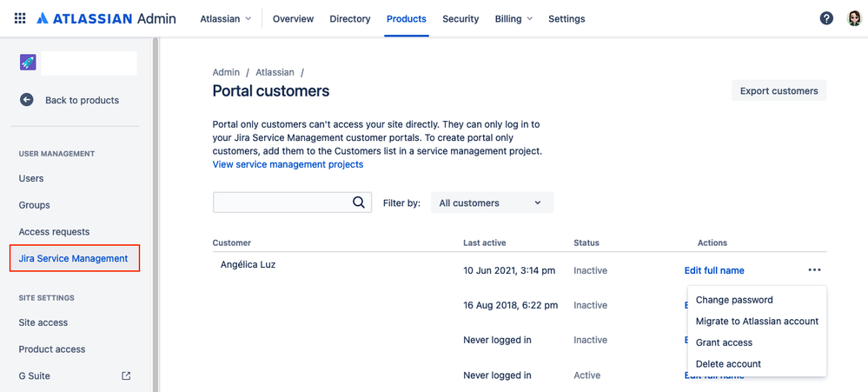Screen dimensions: 868x392
Task: Open the Security tab
Action: pos(461,19)
